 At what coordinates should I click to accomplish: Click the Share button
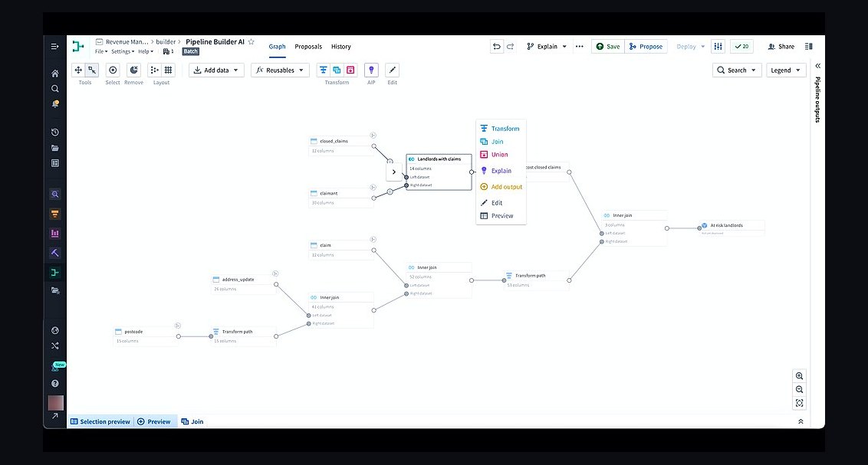tap(781, 47)
